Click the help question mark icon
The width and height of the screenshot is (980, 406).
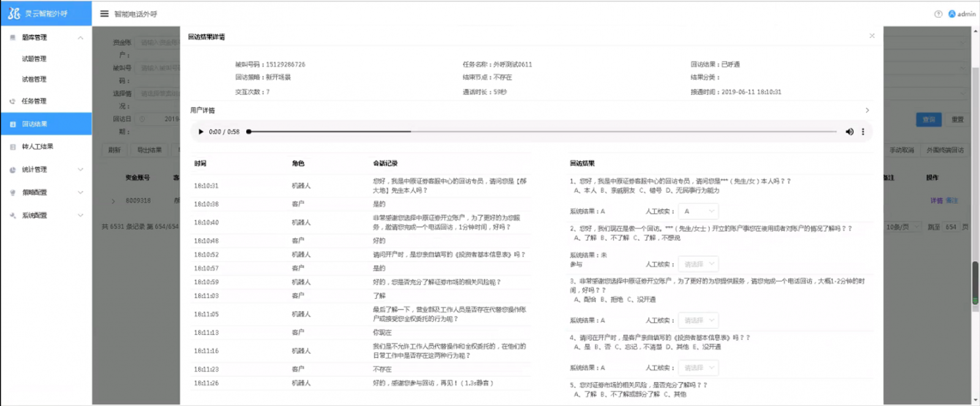click(938, 14)
